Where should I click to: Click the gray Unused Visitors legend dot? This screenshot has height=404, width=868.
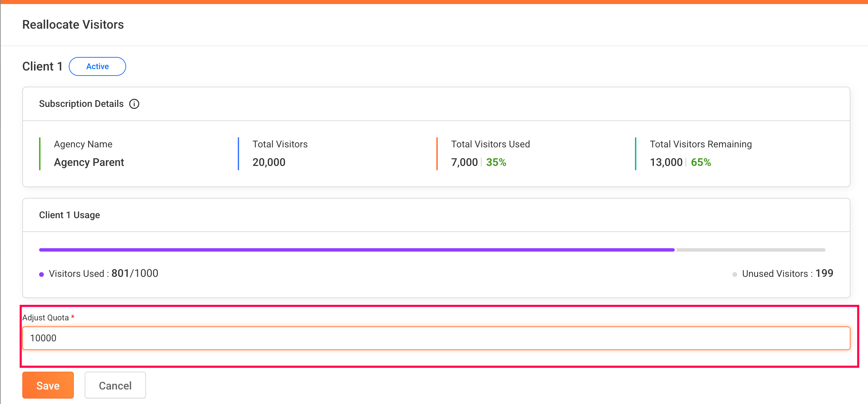734,274
